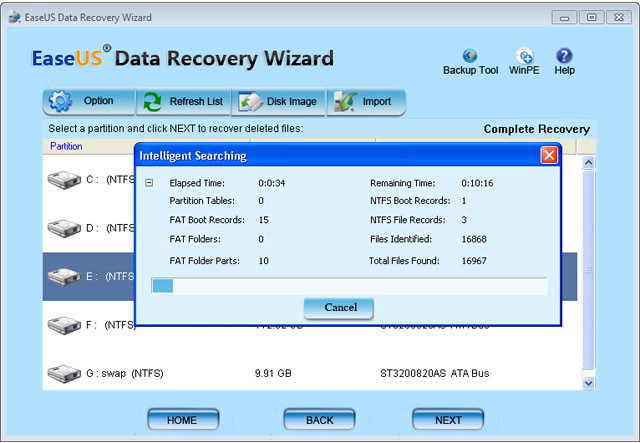Viewport: 640px width, 443px height.
Task: Click the Remaining Time value 0:10:16
Action: click(x=477, y=183)
